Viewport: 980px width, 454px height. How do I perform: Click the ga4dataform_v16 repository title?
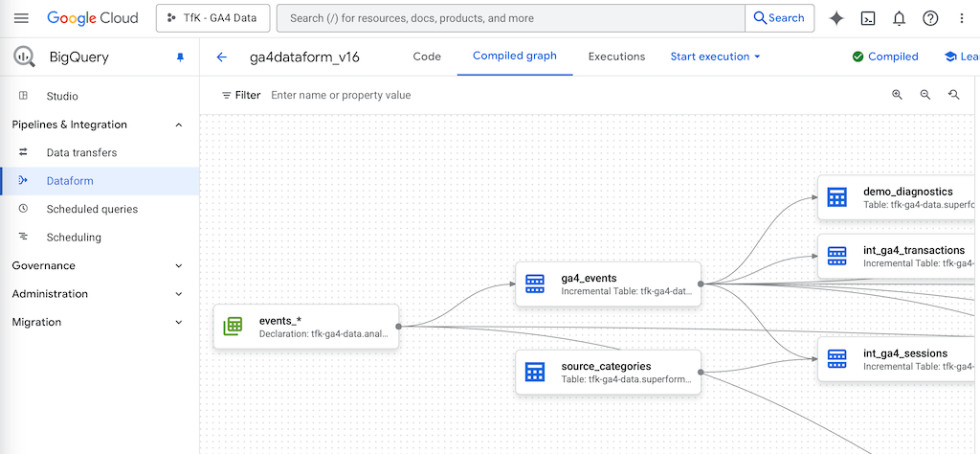coord(305,57)
